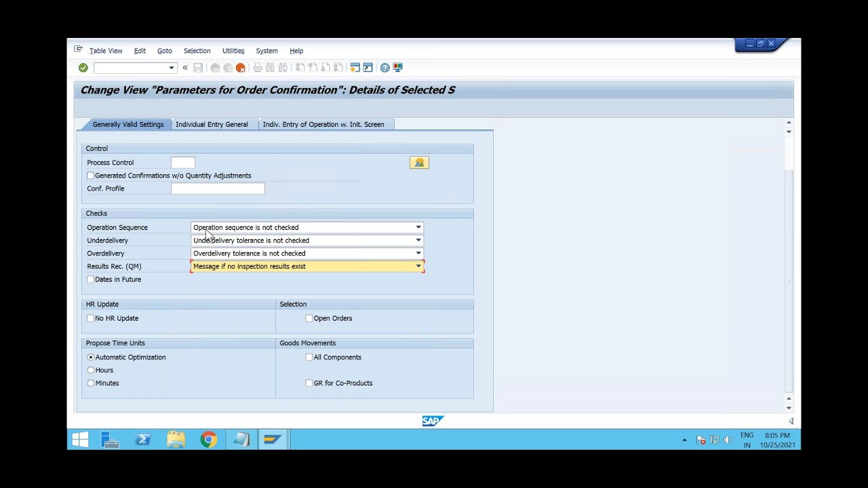Open the System menu
This screenshot has height=488, width=868.
click(x=267, y=51)
